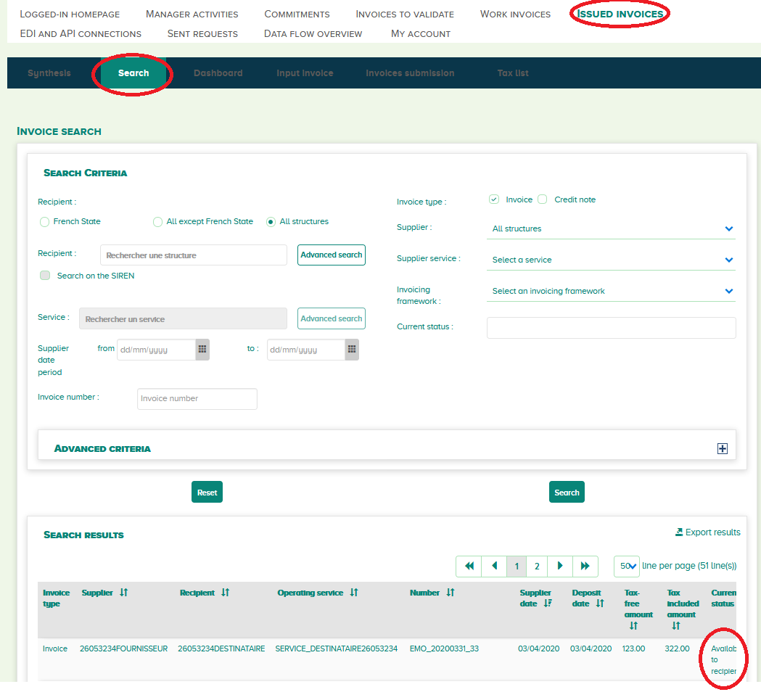This screenshot has height=700, width=761.
Task: Open the calendar picker for supplier date from
Action: pyautogui.click(x=202, y=349)
